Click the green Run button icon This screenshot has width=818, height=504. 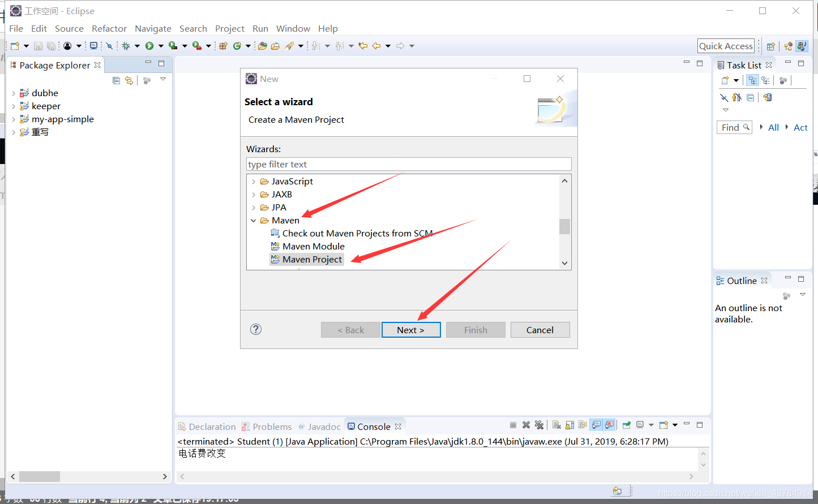(149, 46)
